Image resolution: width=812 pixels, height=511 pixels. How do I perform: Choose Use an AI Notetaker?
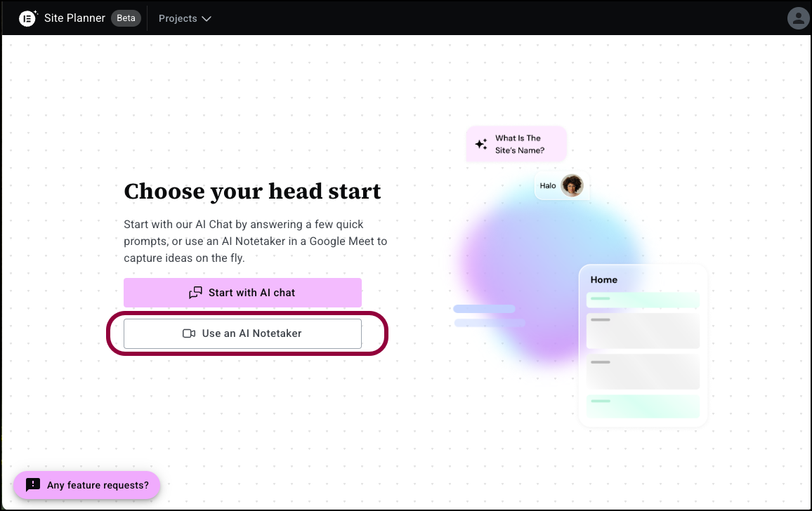pyautogui.click(x=242, y=333)
